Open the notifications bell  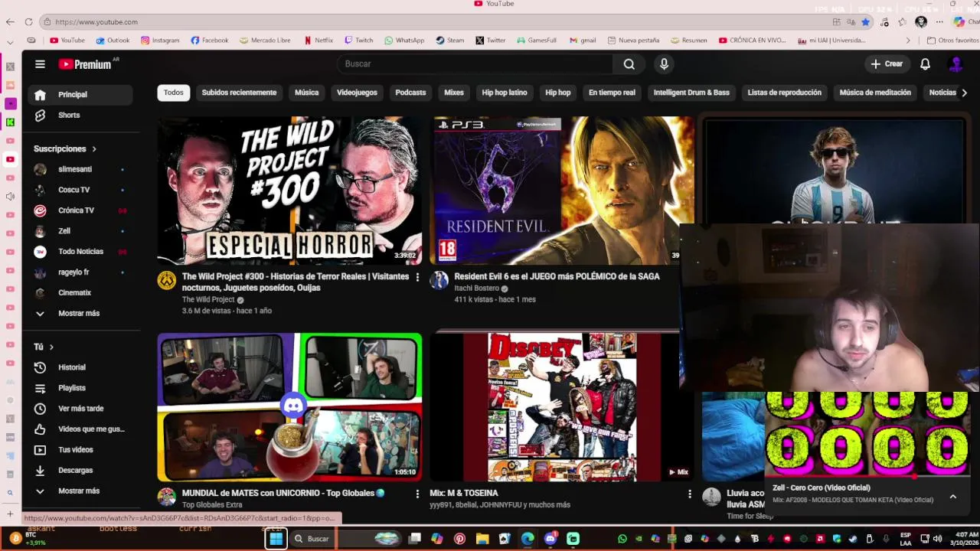925,64
